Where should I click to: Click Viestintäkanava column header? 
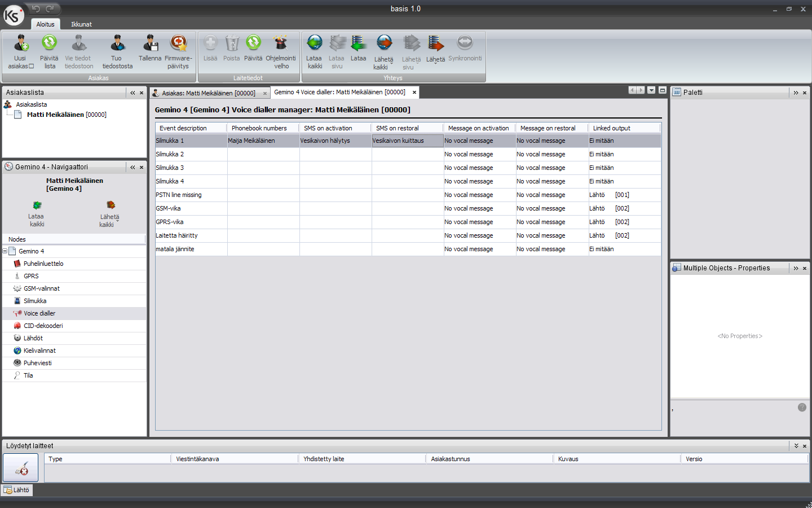pyautogui.click(x=235, y=459)
